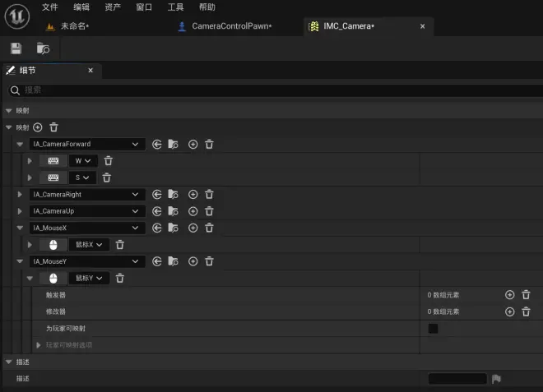Add a modifier element in the 修改器 row
Screen dimensions: 543x392
[x=510, y=311]
